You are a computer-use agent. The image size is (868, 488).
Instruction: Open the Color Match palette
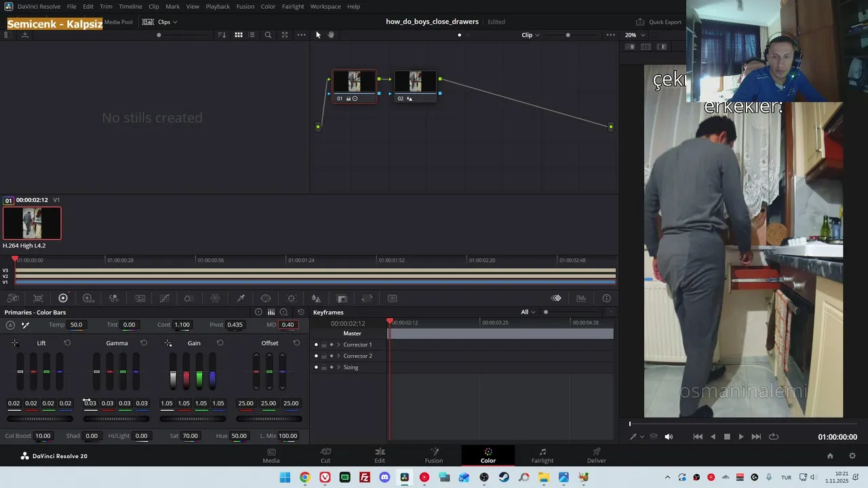point(38,298)
